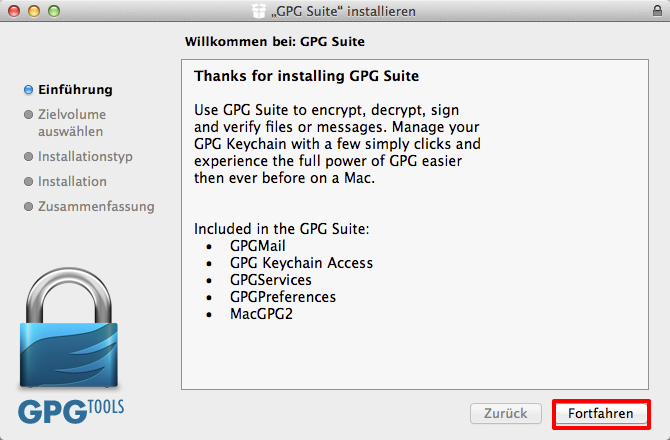Select the Installationstyp step label
670x440 pixels.
coord(85,157)
